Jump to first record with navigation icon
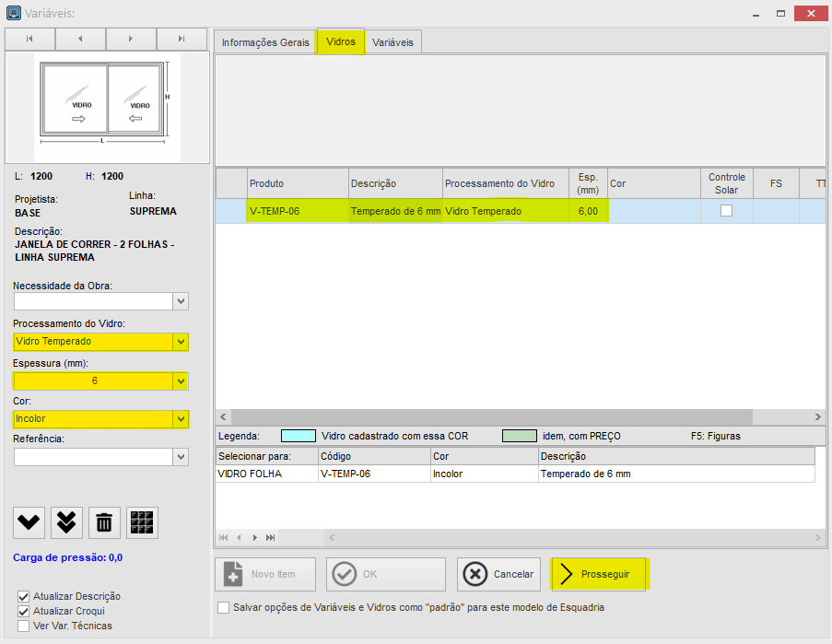 (29, 39)
